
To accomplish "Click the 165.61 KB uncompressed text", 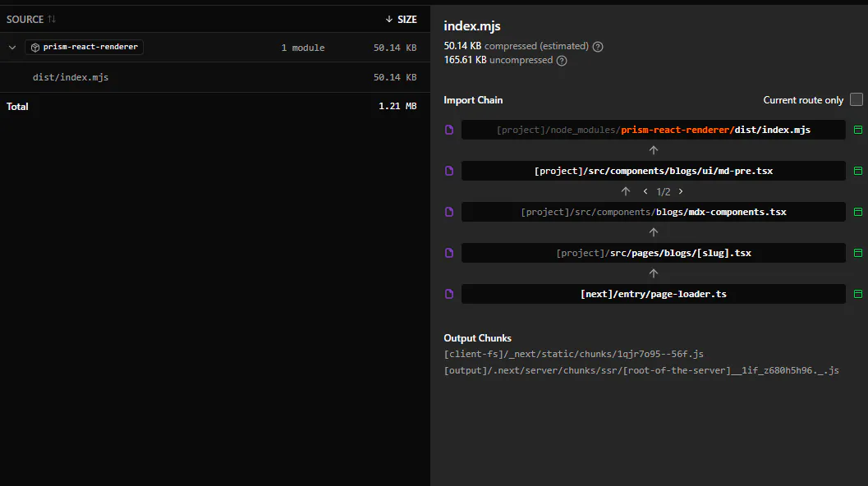I will (498, 60).
